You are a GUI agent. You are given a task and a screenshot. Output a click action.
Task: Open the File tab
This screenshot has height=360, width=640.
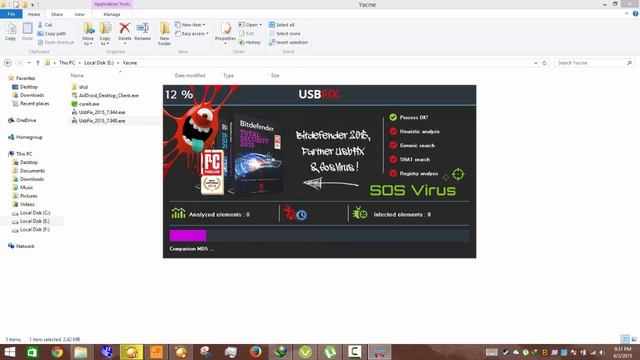(x=11, y=14)
